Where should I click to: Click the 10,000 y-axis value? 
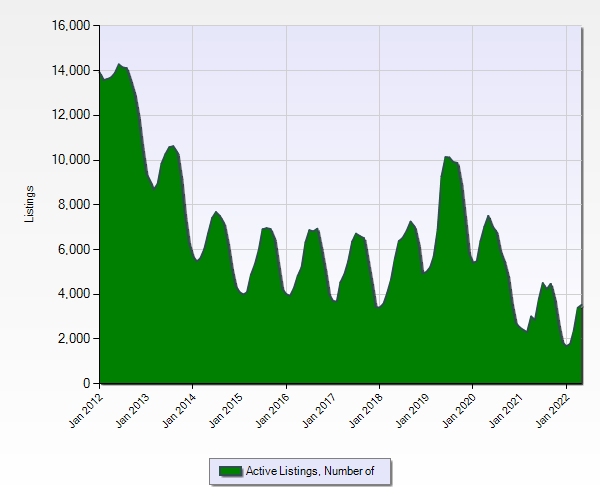coord(71,160)
